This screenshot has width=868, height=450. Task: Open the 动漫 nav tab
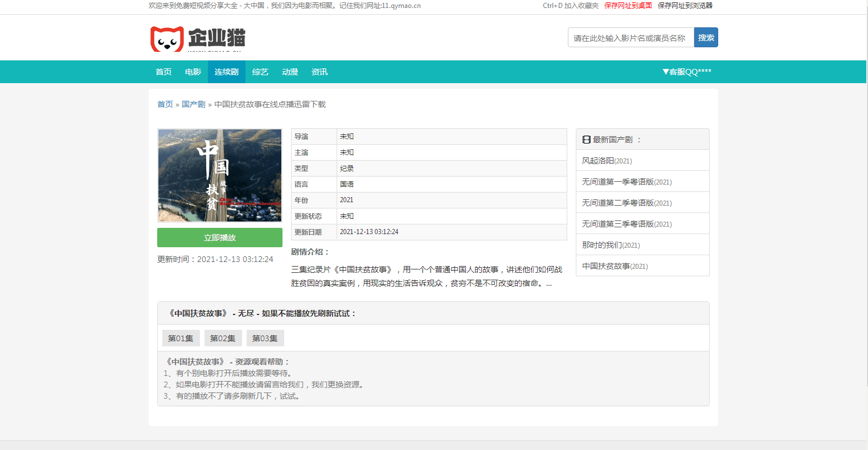(x=290, y=72)
